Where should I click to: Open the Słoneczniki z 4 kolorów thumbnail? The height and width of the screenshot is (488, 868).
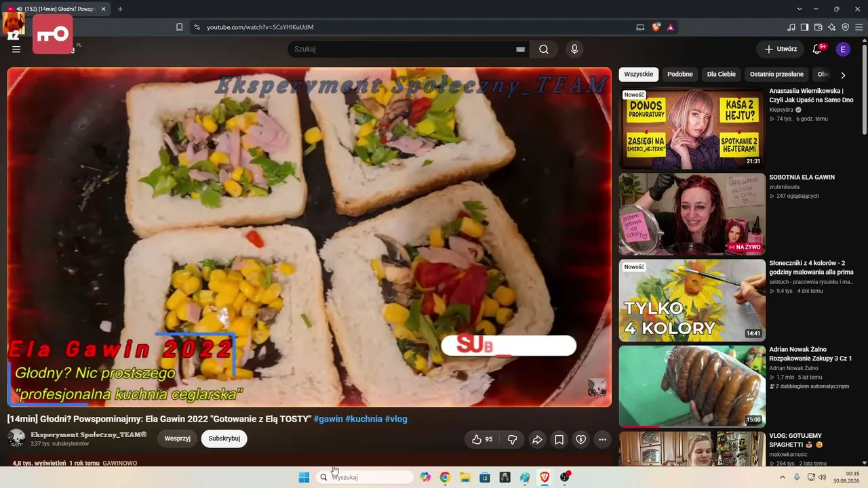point(692,300)
